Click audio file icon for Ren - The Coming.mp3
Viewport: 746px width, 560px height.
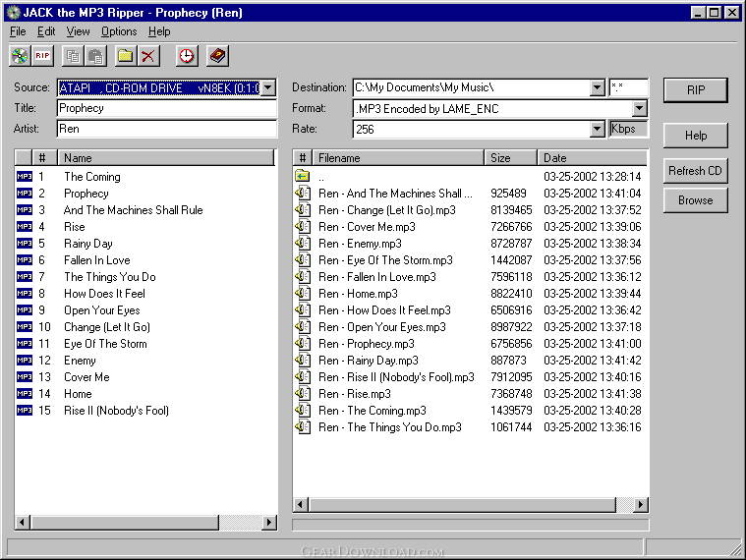click(x=303, y=411)
